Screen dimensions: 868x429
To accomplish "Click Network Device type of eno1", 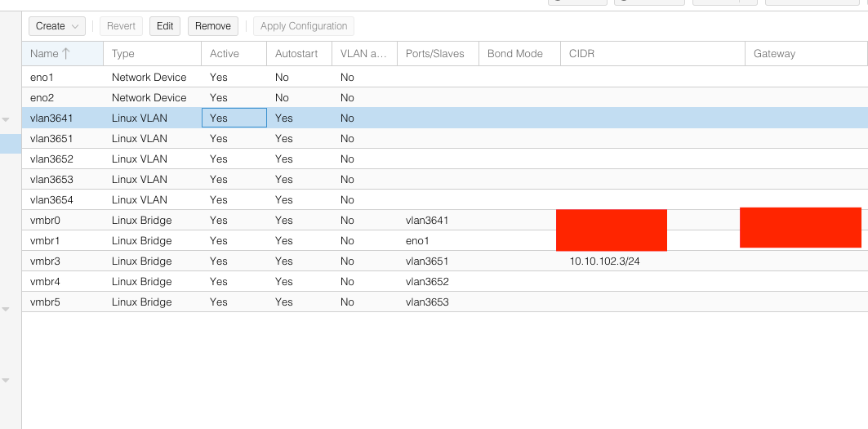I will pyautogui.click(x=149, y=77).
